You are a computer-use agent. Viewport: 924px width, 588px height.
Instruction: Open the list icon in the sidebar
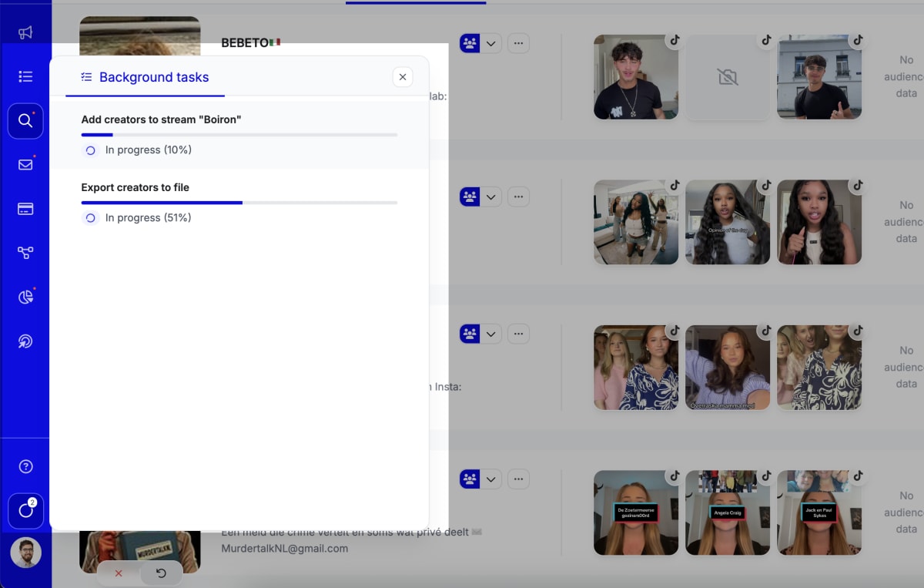point(25,76)
